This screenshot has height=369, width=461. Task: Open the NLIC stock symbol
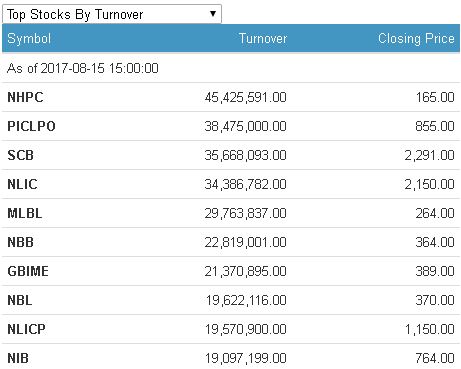point(22,184)
